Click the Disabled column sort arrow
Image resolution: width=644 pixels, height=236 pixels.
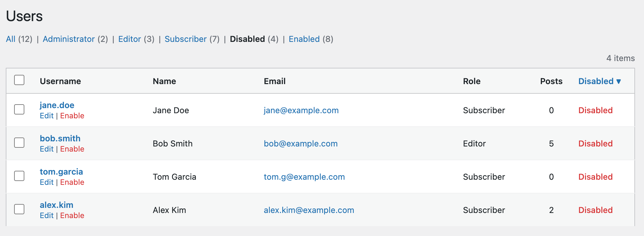(x=619, y=82)
